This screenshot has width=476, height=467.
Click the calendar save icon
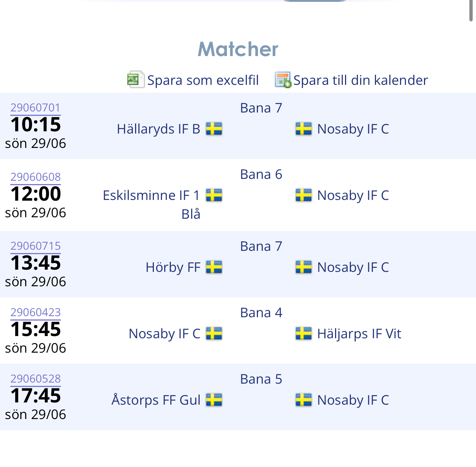[283, 80]
